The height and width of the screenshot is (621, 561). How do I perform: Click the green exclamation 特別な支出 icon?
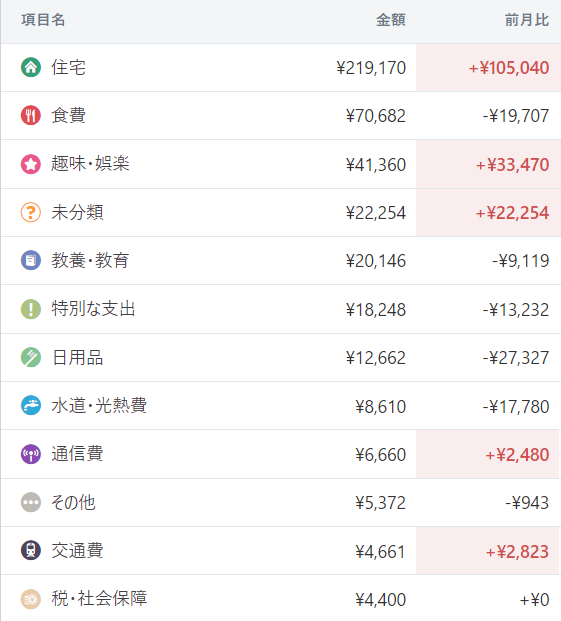[30, 309]
